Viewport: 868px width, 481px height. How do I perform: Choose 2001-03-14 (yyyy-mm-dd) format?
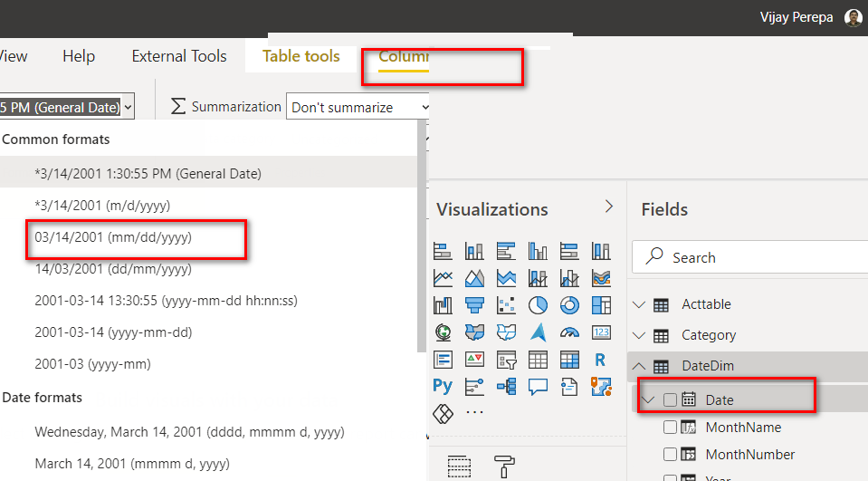(208, 332)
